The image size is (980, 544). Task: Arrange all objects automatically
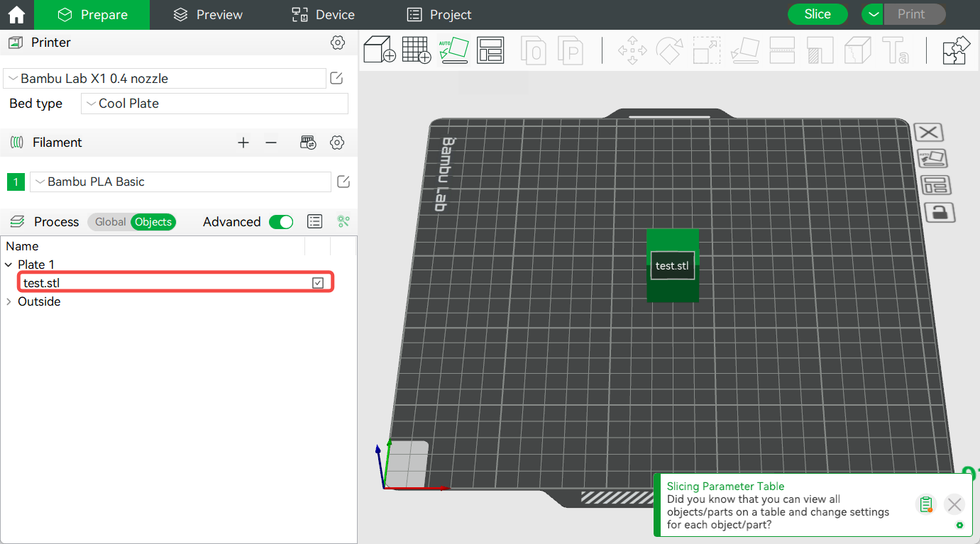pos(490,50)
